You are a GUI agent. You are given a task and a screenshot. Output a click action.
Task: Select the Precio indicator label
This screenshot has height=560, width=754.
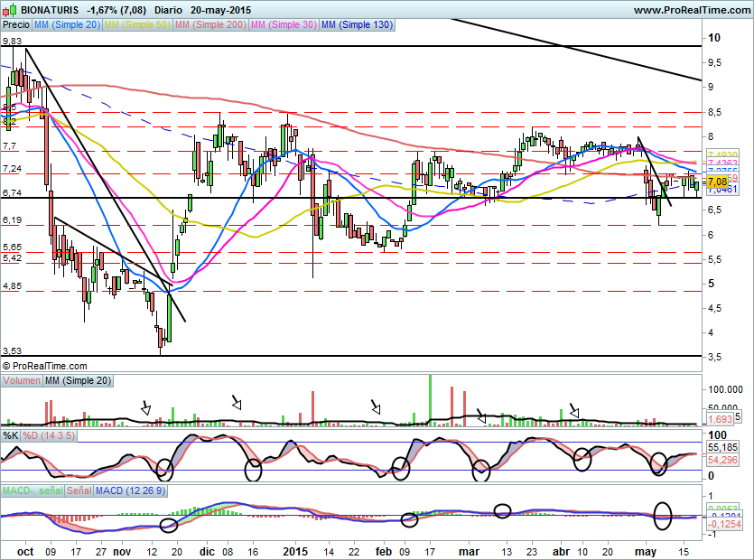click(16, 24)
